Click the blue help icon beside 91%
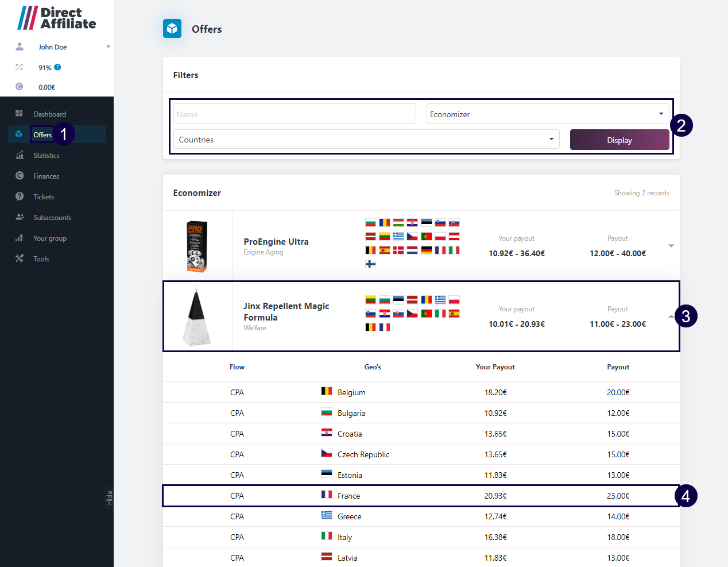 coord(57,67)
